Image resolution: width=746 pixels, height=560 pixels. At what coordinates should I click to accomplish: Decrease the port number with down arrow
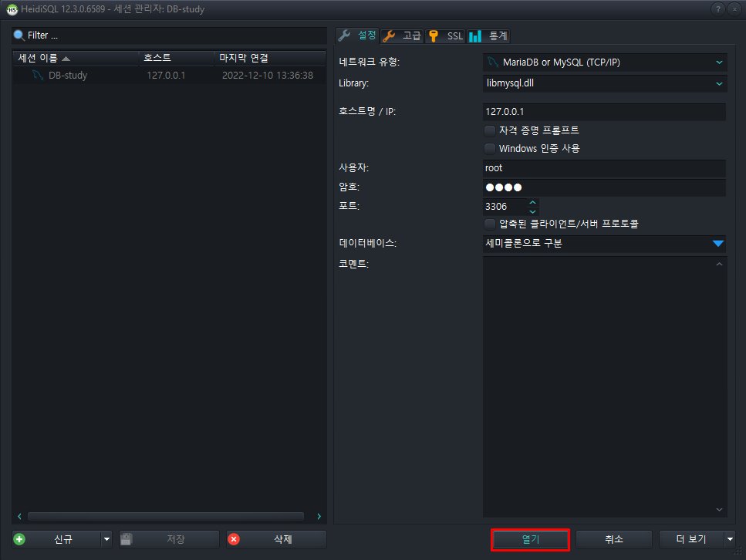point(533,211)
